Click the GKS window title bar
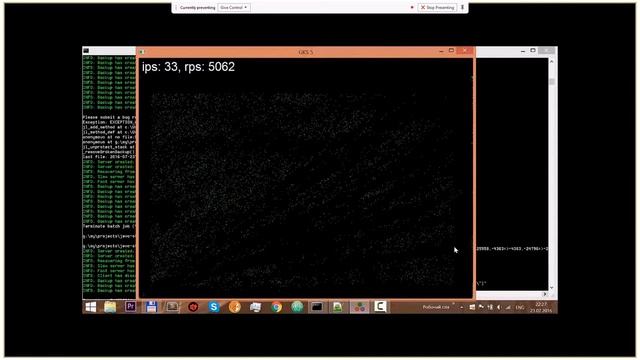 [305, 52]
